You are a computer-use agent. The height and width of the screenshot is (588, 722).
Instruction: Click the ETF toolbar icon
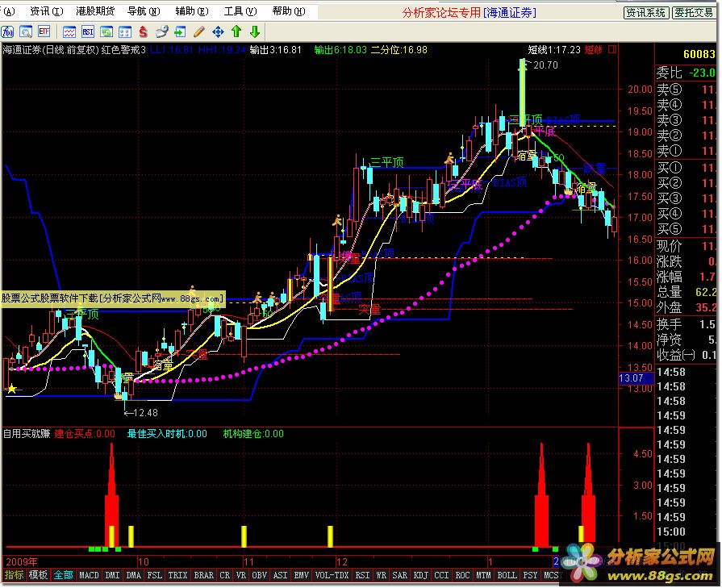(44, 31)
